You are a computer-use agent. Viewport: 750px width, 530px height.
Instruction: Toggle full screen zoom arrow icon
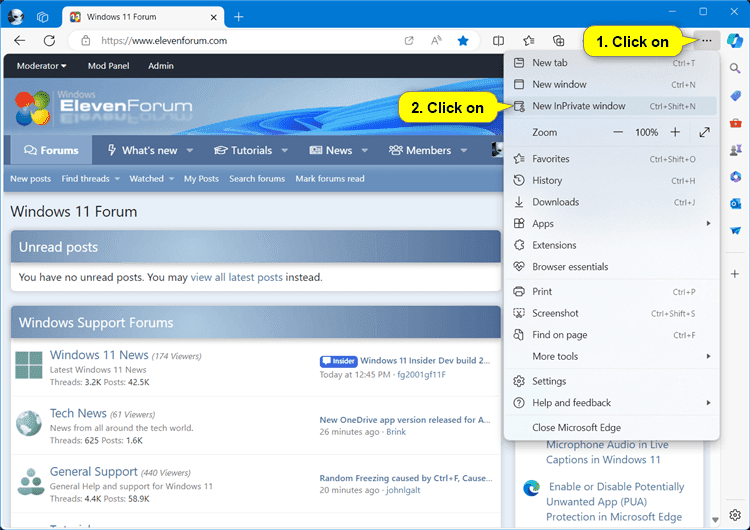click(x=705, y=132)
